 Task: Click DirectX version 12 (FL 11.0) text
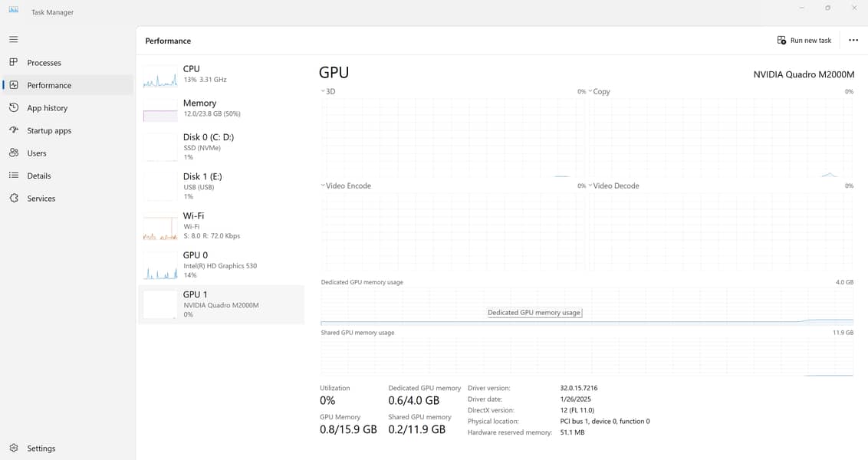(x=577, y=410)
